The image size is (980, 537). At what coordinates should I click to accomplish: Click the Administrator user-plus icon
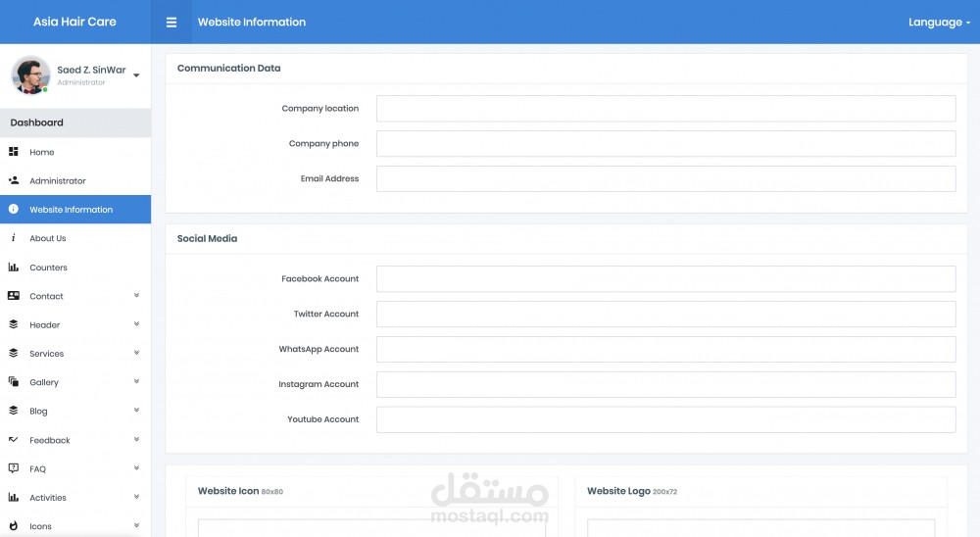13,180
